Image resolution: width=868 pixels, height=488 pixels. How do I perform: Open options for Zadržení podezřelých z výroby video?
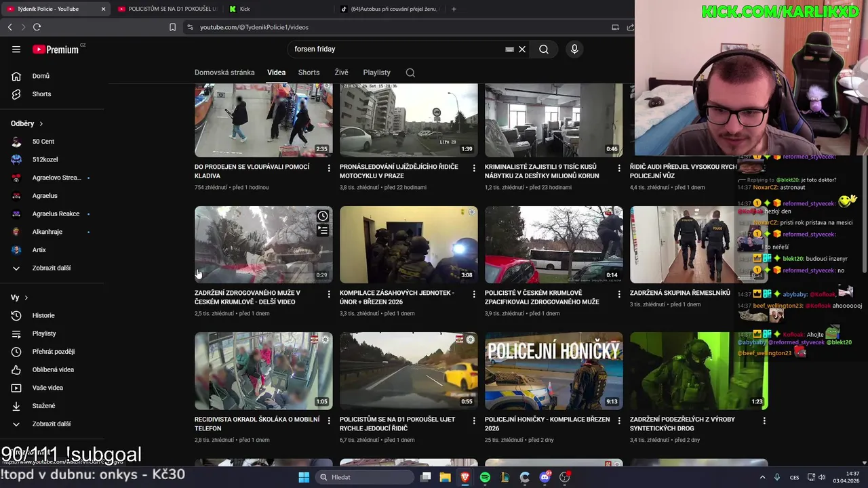pos(764,421)
